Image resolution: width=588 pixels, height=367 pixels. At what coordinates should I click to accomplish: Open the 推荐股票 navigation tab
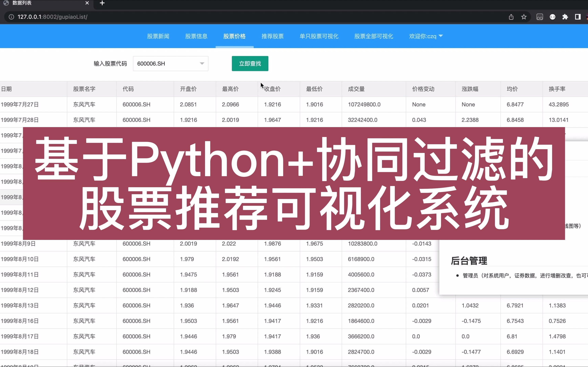pyautogui.click(x=272, y=36)
